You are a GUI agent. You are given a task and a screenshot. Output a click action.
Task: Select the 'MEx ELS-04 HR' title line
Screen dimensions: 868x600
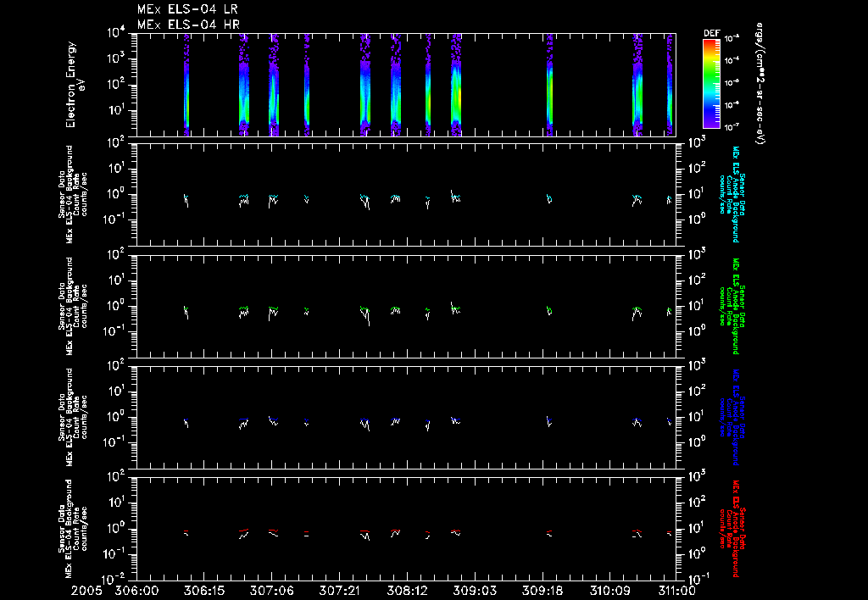[x=188, y=25]
